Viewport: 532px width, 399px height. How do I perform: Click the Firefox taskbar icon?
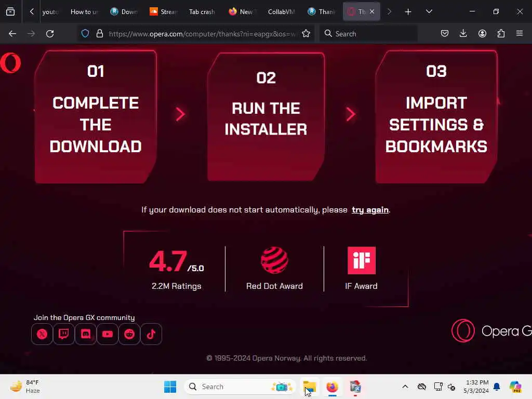pos(332,387)
